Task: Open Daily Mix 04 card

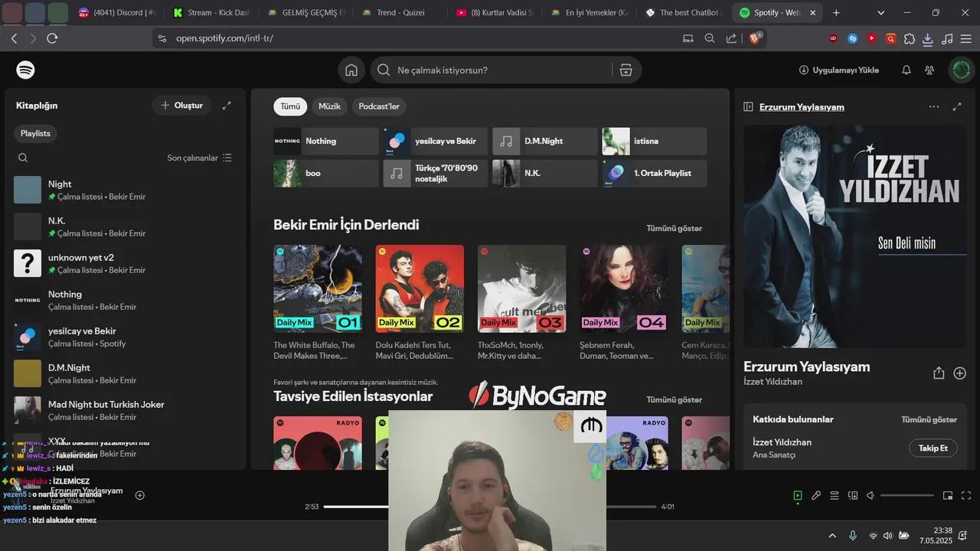Action: tap(624, 302)
